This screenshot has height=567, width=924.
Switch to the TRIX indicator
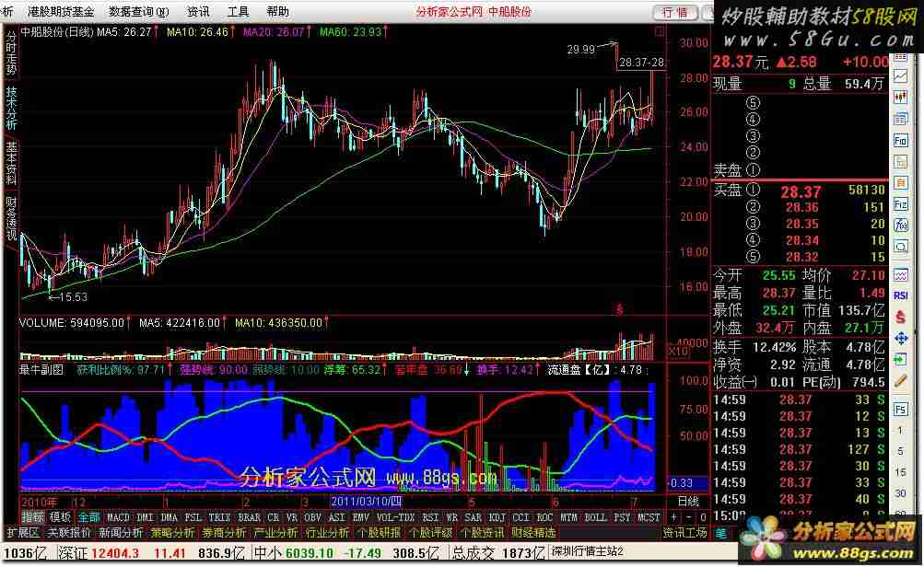(x=219, y=517)
